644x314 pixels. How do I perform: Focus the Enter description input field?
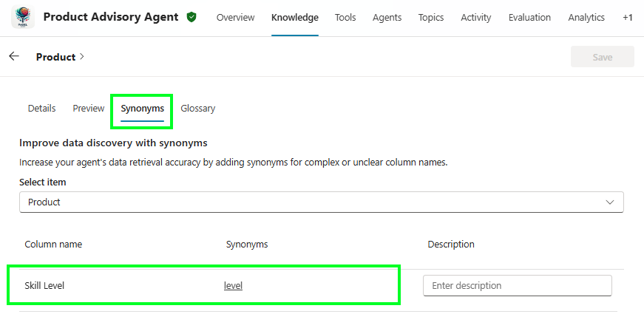point(517,286)
